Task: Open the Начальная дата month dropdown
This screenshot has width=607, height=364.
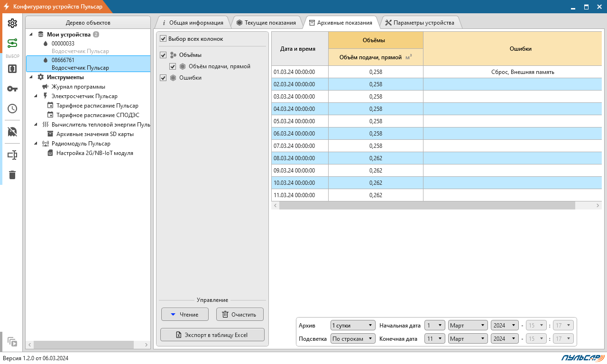Action: (468, 326)
